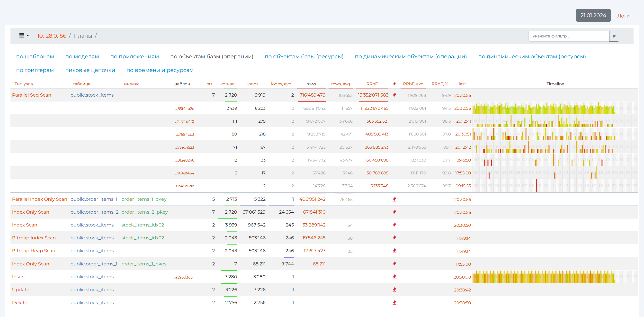
Task: Click flame icon in the table header
Action: tap(394, 84)
